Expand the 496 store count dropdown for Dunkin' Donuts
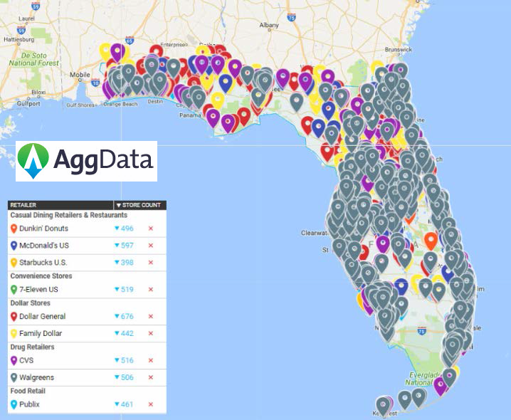This screenshot has width=511, height=420. [x=124, y=229]
